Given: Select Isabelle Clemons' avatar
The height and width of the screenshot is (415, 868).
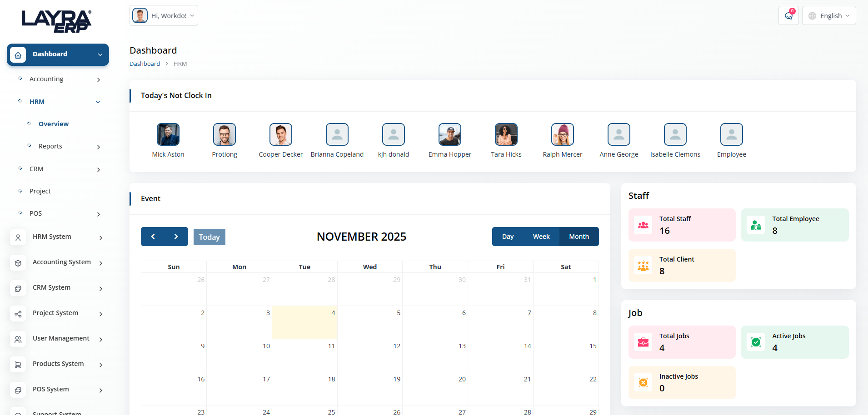Looking at the screenshot, I should [675, 134].
